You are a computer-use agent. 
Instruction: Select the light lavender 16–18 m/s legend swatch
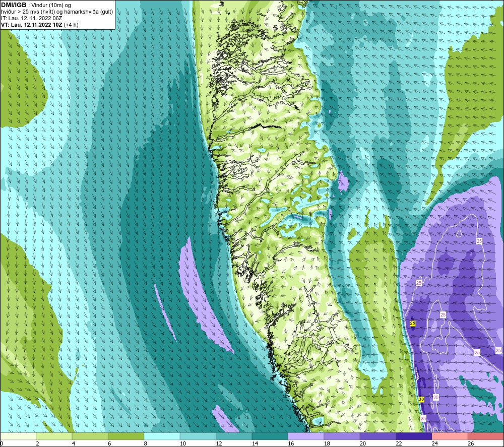coord(306,436)
